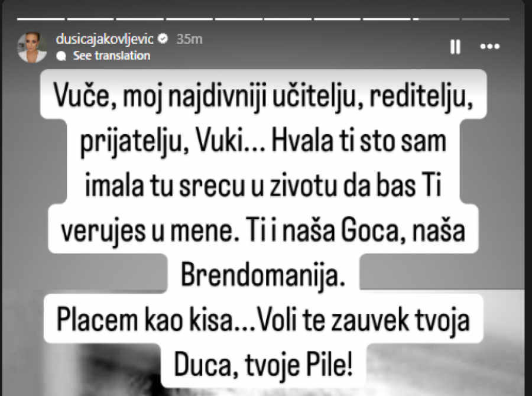Open dusicajakovljevic's profile picture
This screenshot has height=396, width=532.
(33, 47)
